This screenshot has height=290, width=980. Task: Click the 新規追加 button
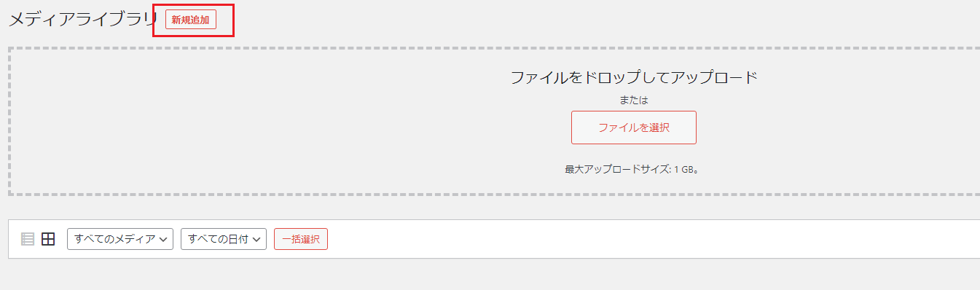click(191, 20)
